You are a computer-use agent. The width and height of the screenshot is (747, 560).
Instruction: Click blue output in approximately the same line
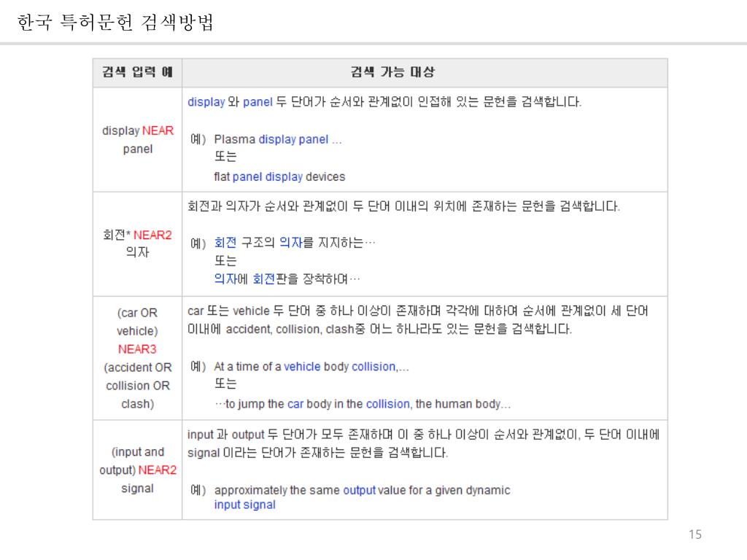pyautogui.click(x=359, y=490)
